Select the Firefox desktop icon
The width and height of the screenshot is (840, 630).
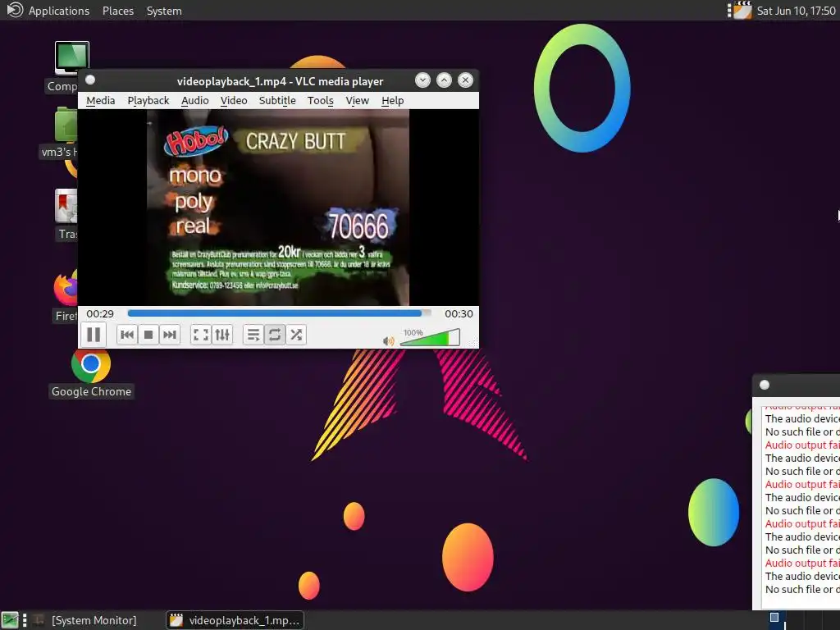coord(66,295)
